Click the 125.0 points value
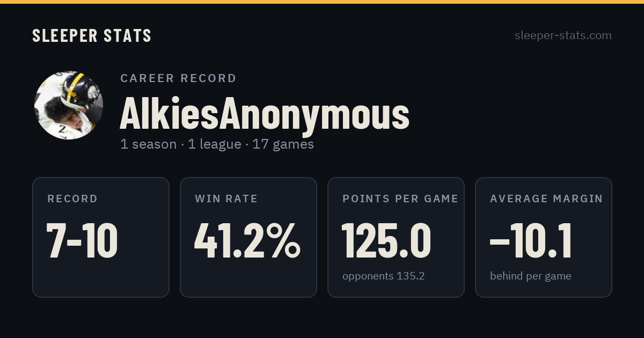 (386, 240)
